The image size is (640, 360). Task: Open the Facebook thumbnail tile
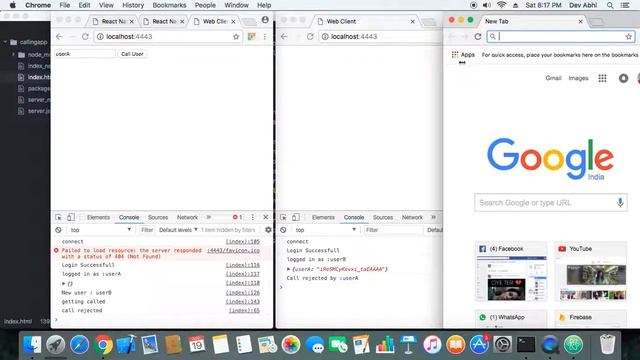[511, 271]
